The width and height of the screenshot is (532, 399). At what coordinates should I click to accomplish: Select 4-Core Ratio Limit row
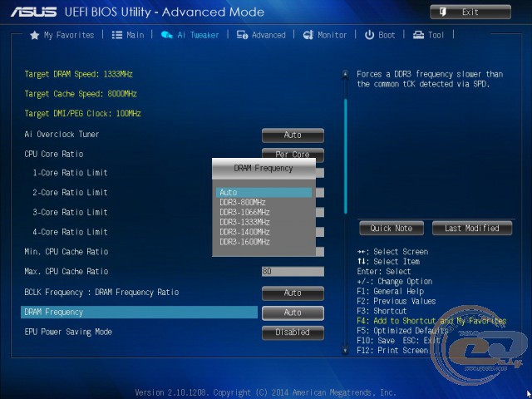coord(70,232)
